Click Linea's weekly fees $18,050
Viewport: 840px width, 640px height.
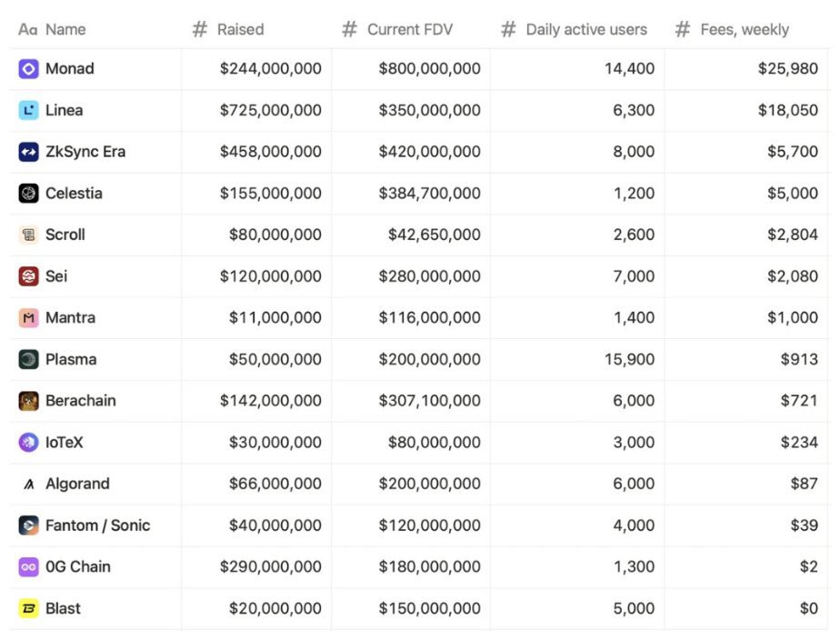click(788, 110)
